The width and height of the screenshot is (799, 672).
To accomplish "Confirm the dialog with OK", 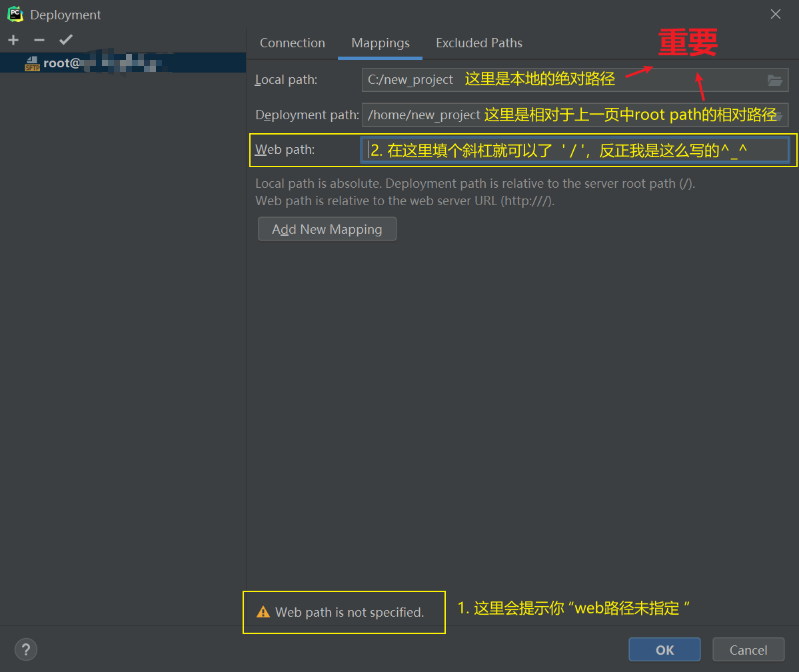I will click(x=664, y=649).
